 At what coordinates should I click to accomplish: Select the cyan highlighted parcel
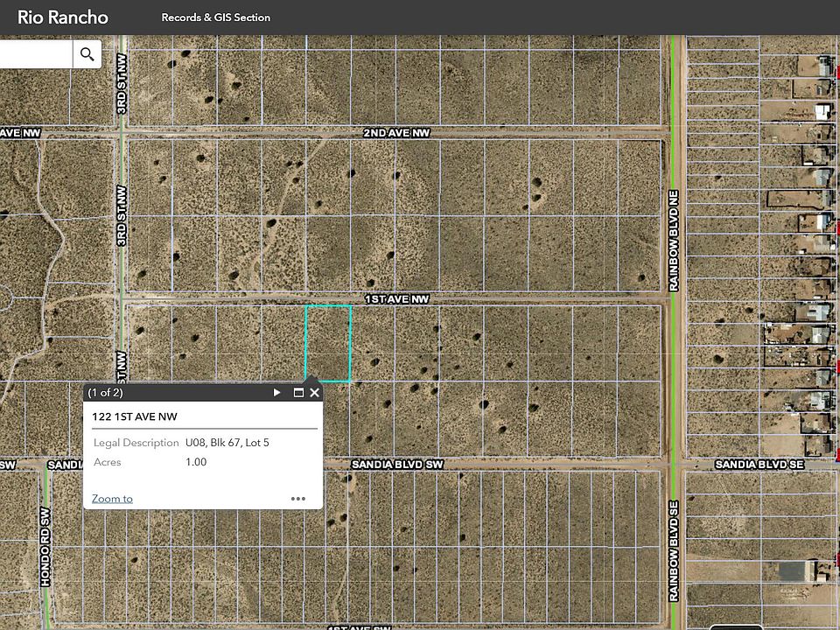[328, 343]
